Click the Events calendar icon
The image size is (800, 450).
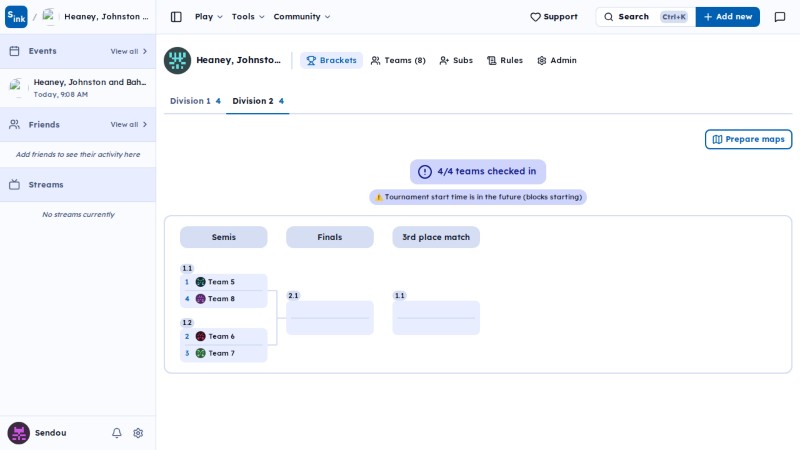pos(14,51)
